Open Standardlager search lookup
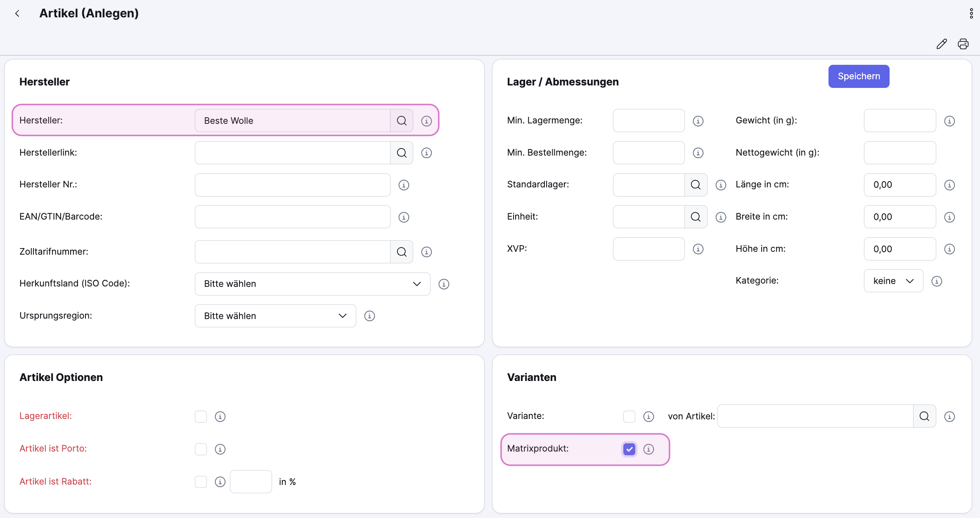This screenshot has height=518, width=980. pos(696,185)
